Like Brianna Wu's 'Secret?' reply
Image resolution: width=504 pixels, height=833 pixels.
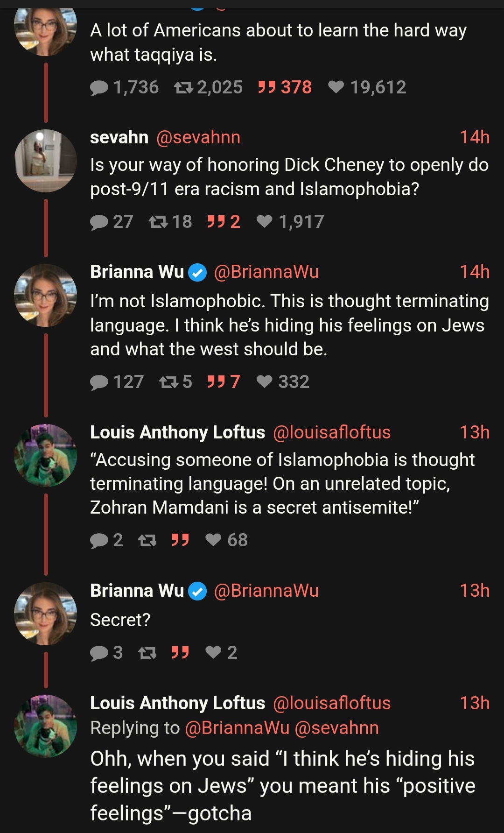(213, 652)
